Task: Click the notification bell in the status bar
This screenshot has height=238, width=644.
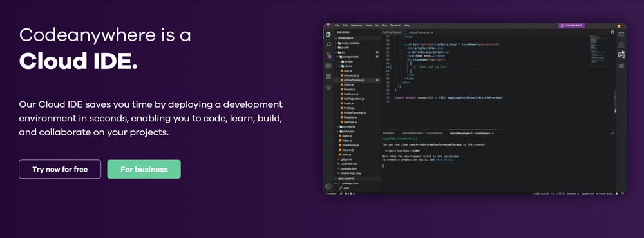Action: 616,193
